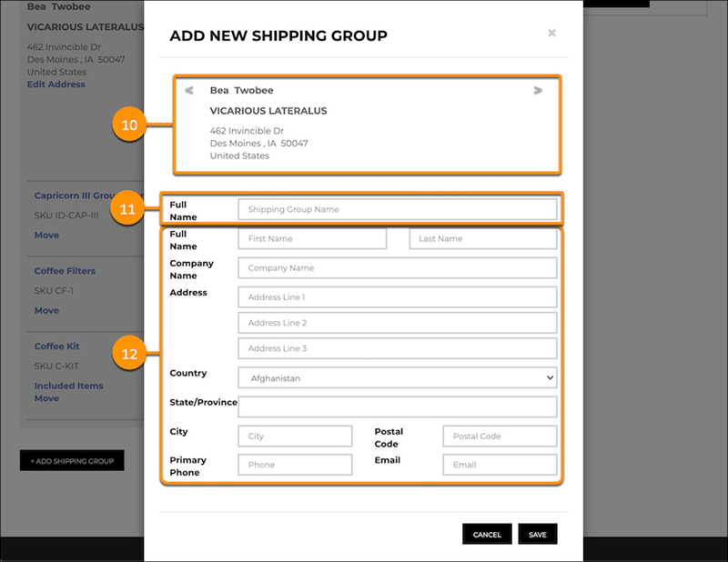The width and height of the screenshot is (728, 562).
Task: Focus the Postal Code field
Action: pos(500,437)
